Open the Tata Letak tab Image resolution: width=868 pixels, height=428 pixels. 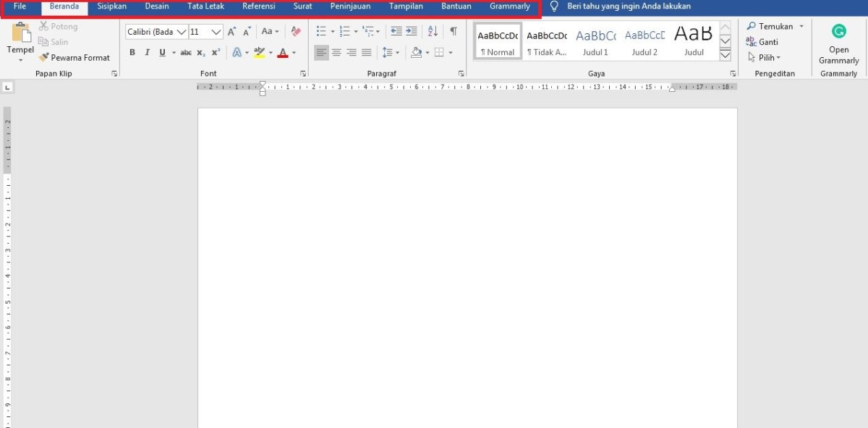(x=205, y=7)
